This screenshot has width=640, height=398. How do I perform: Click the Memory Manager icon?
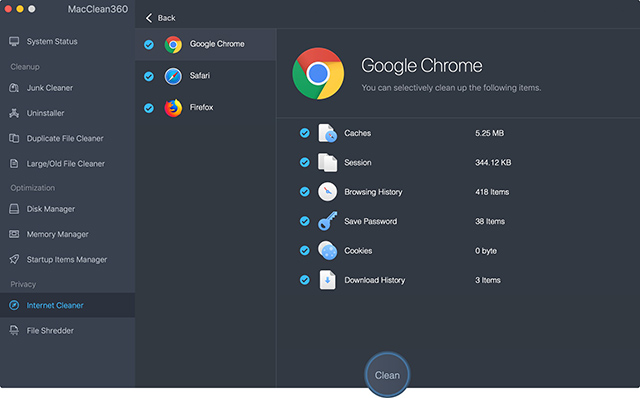[x=14, y=234]
